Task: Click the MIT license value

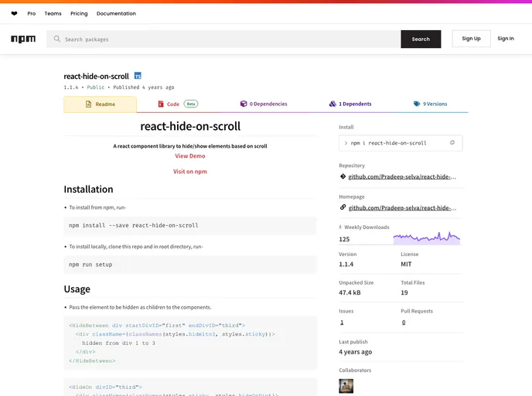Action: pos(406,264)
